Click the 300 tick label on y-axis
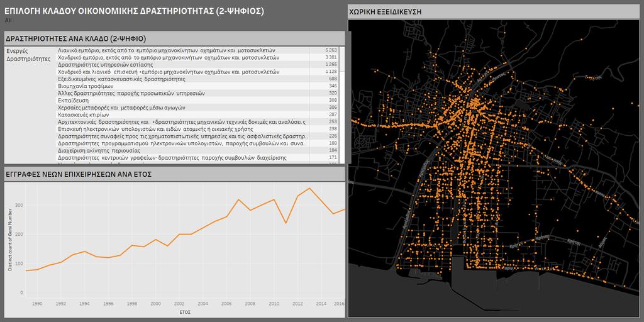Viewport: 644px width, 322px height. [x=19, y=206]
